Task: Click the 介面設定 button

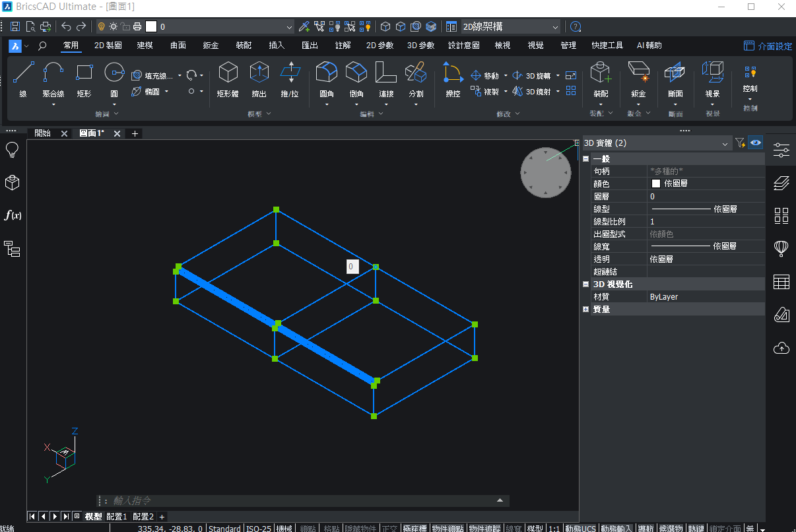Action: tap(768, 46)
